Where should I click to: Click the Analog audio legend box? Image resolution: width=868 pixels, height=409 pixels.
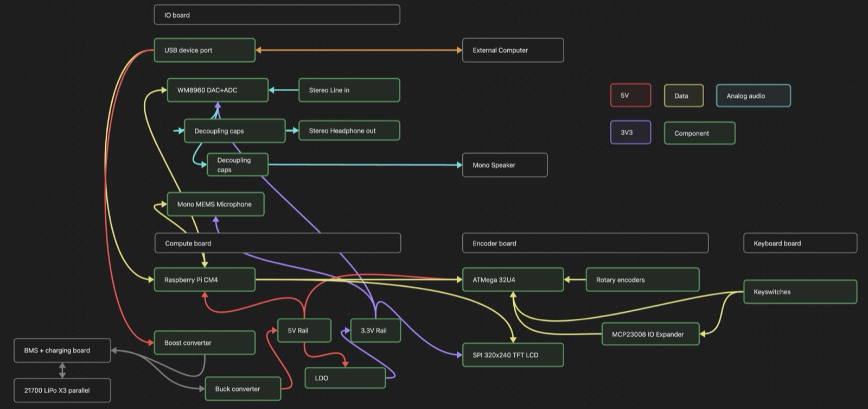[753, 96]
